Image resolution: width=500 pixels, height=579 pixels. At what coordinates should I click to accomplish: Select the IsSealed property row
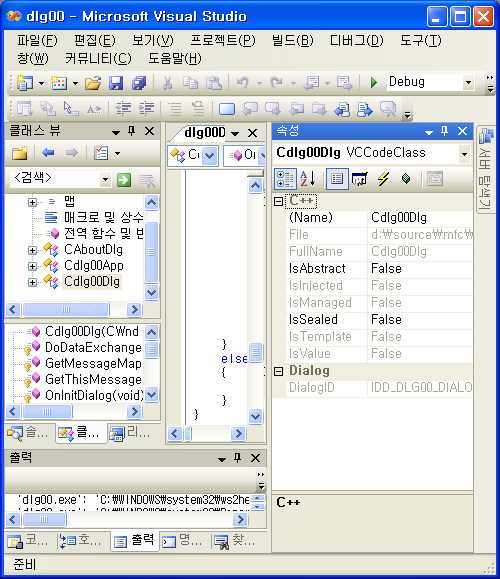pos(379,319)
